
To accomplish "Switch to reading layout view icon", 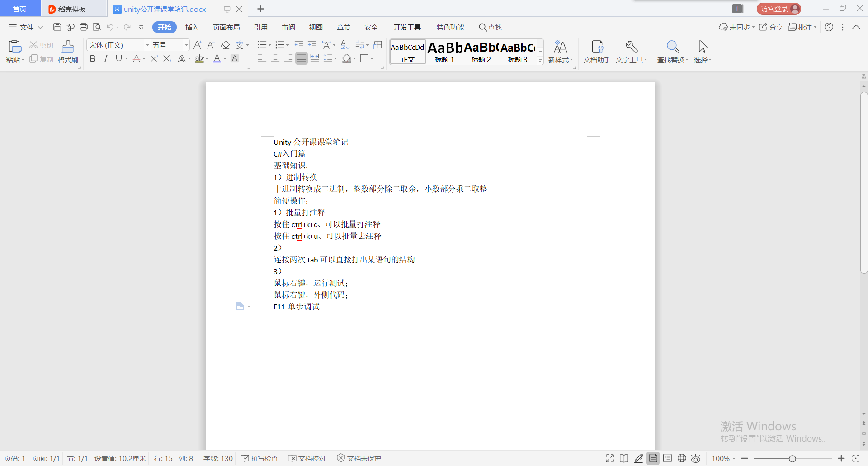I will coord(624,458).
